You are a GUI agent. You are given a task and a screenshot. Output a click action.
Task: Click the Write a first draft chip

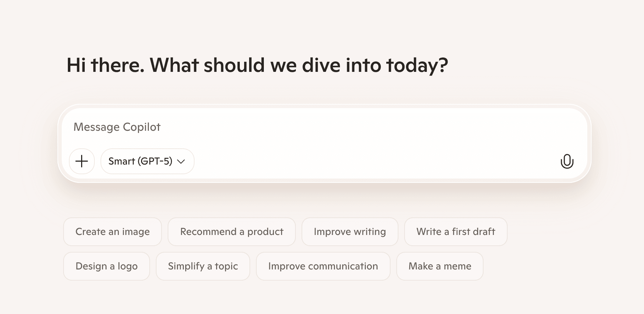click(456, 232)
